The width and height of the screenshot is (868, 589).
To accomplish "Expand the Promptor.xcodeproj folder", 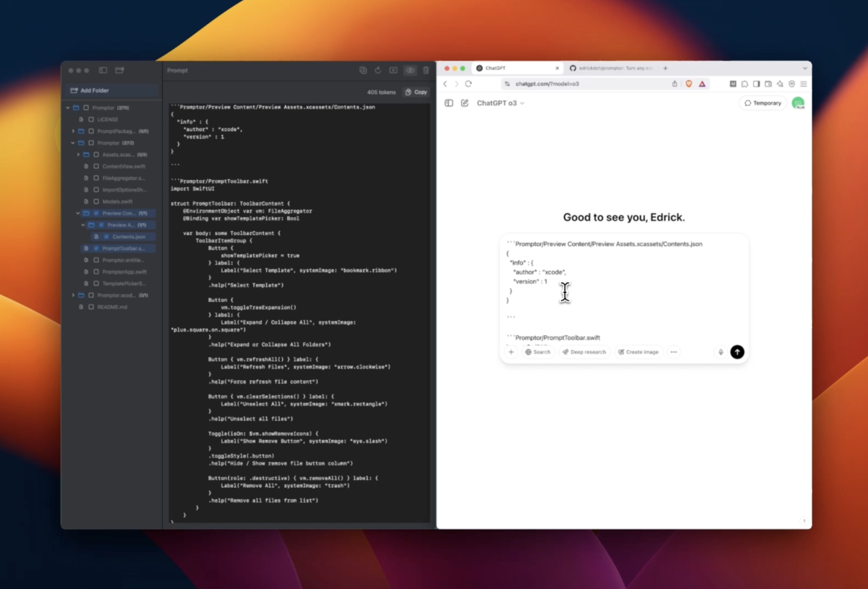I will (x=73, y=295).
